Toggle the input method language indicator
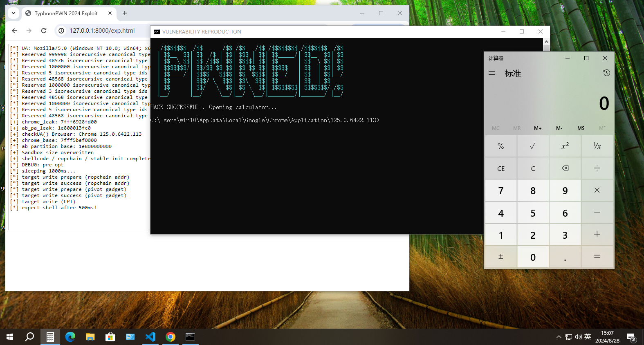Image resolution: width=644 pixels, height=345 pixels. 588,337
